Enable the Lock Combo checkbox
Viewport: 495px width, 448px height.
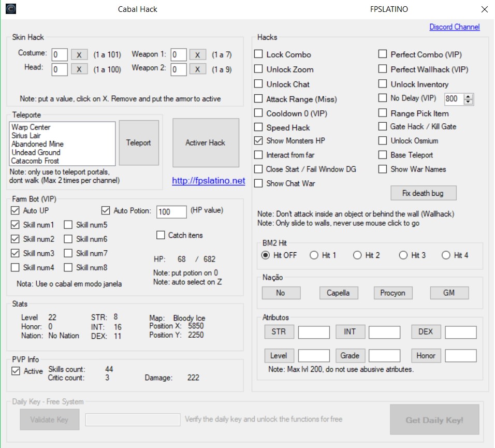258,54
